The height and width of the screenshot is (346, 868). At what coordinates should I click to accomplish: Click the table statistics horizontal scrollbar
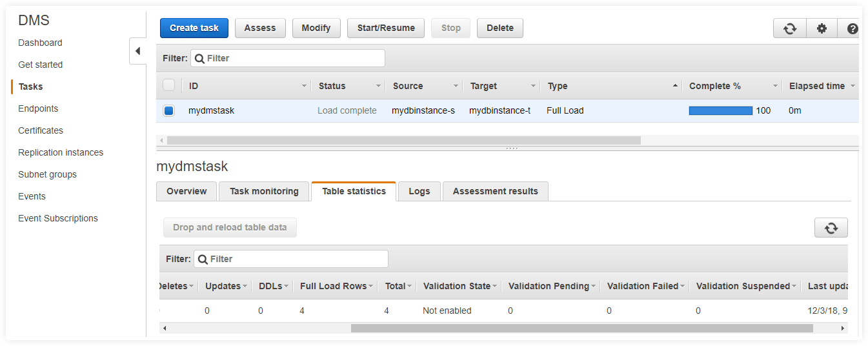(581, 329)
